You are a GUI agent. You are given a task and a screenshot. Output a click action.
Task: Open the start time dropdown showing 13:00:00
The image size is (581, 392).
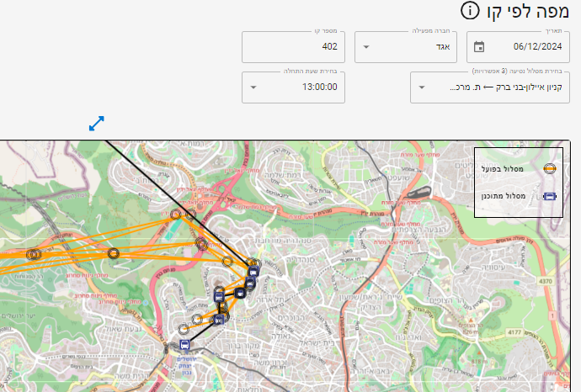[294, 87]
